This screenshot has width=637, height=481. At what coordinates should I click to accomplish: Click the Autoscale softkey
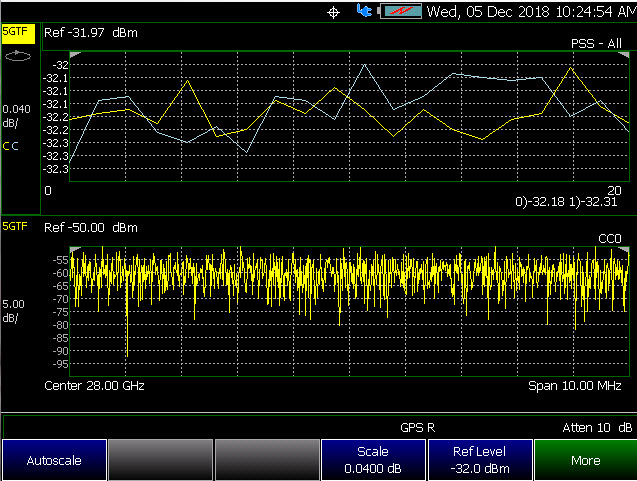click(x=54, y=460)
